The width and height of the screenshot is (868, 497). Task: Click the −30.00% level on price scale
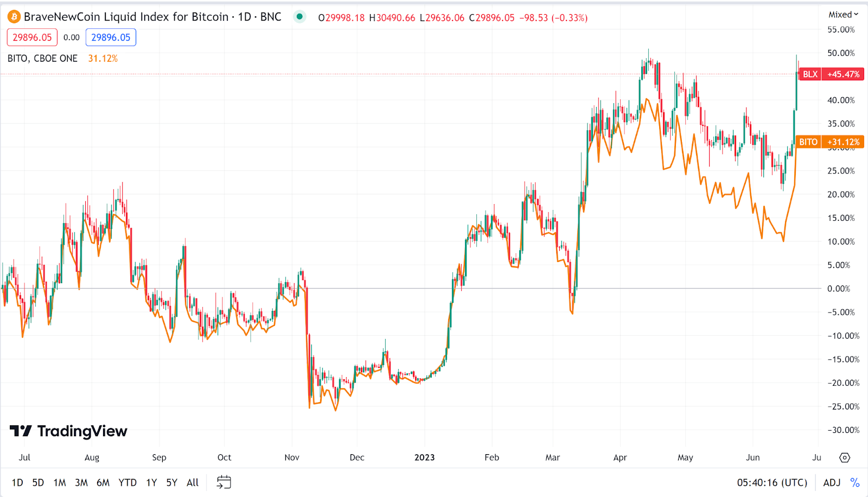click(x=844, y=430)
